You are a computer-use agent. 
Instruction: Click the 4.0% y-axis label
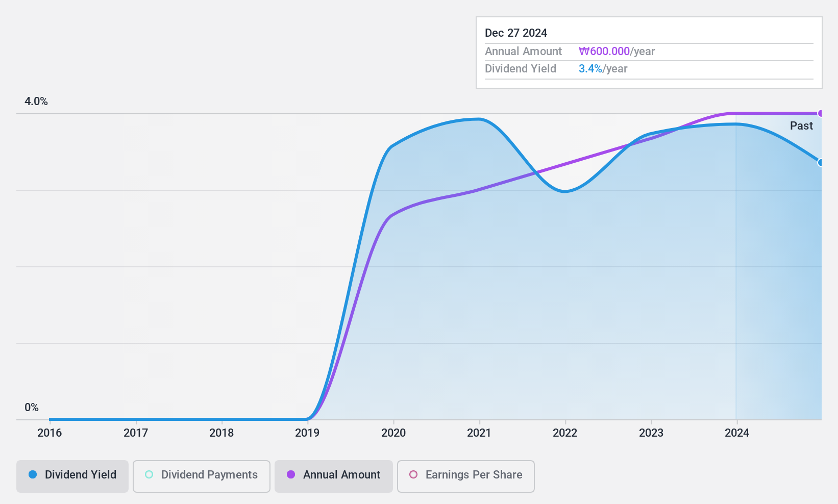point(36,102)
